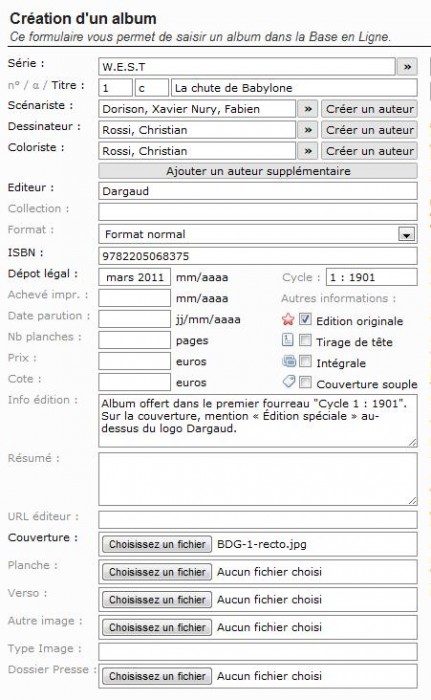
Task: Choose a file for Couverture
Action: click(x=157, y=544)
